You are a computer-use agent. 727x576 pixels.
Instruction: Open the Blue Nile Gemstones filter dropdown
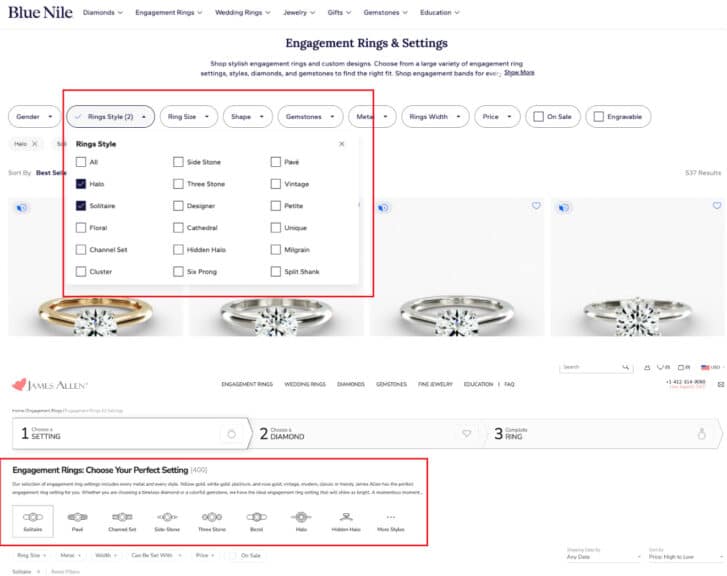[310, 116]
